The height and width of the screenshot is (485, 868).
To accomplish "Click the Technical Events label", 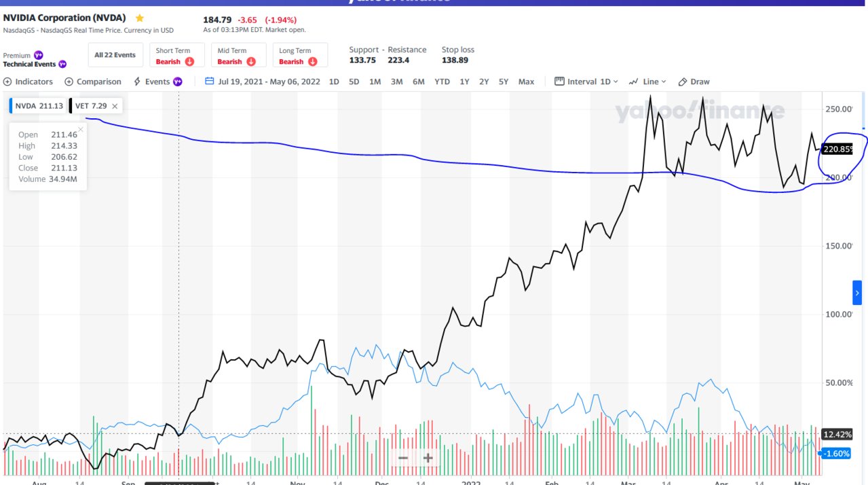I will [30, 65].
